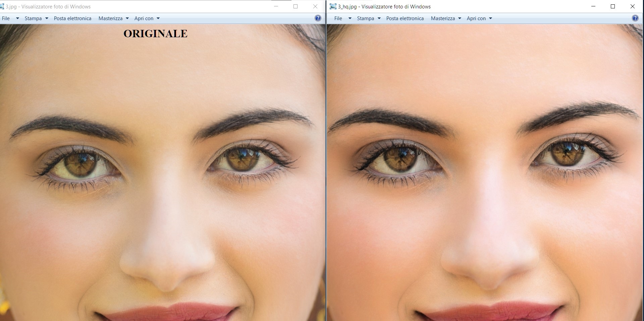Minimize the 3_hq.jpg window
Screen dimensions: 644x321
593,6
